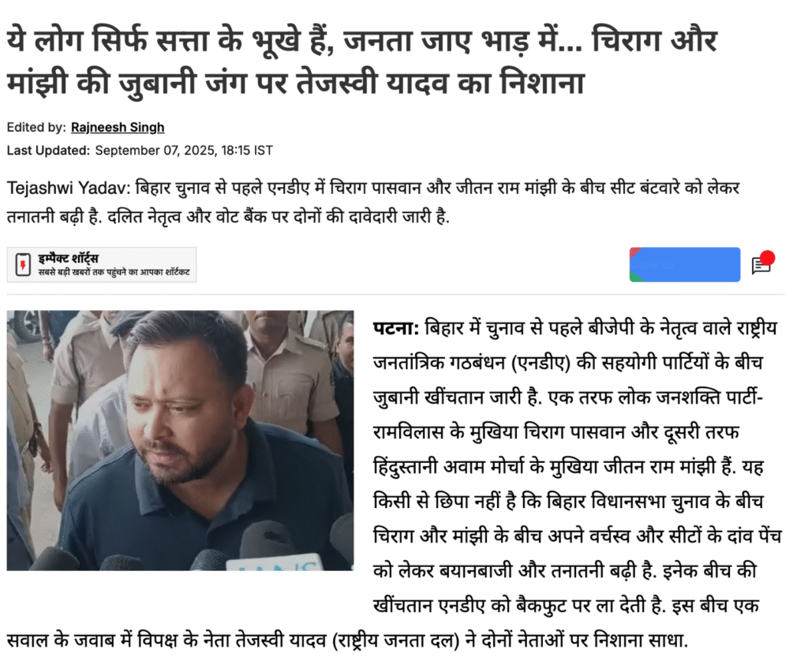This screenshot has width=808, height=672.
Task: Click the divider line below Impact Shorts
Action: tap(396, 294)
